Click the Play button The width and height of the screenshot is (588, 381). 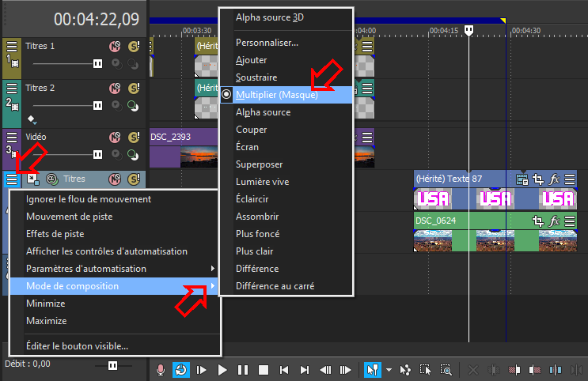pos(222,370)
